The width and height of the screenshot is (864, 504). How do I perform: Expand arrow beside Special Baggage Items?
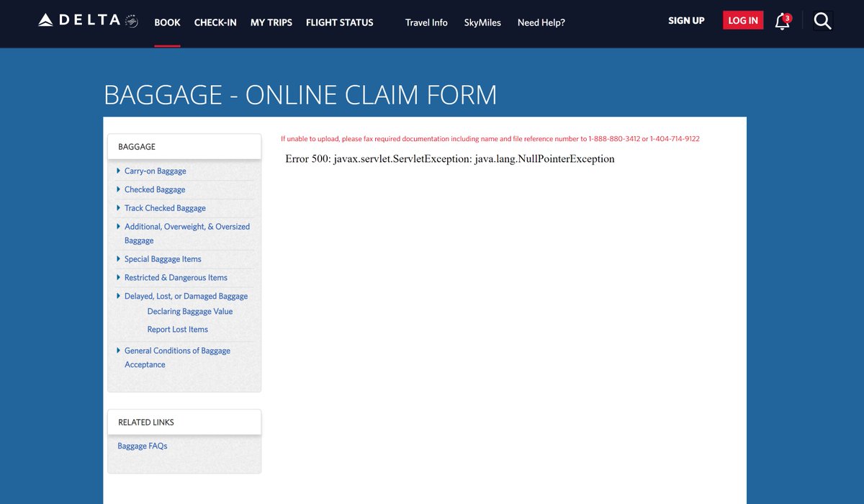coord(119,259)
